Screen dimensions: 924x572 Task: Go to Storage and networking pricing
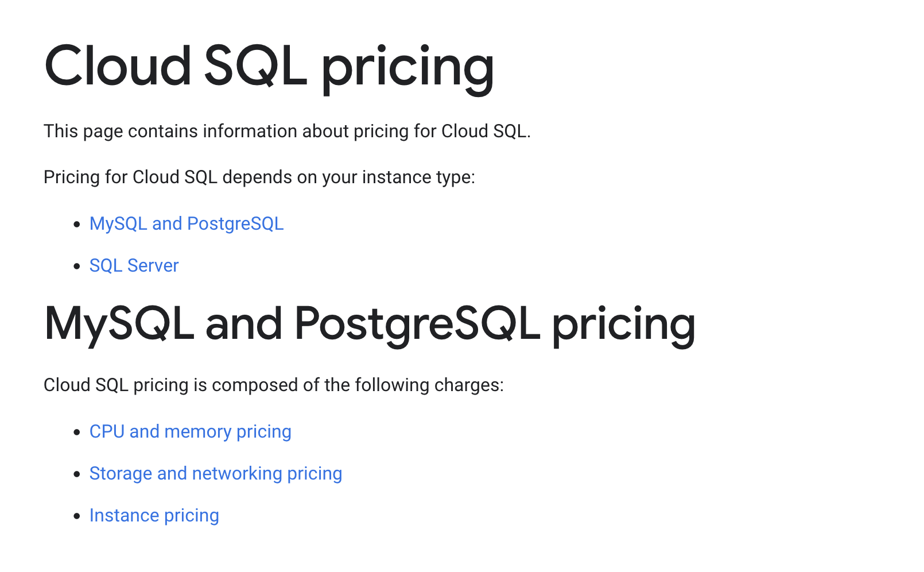216,473
